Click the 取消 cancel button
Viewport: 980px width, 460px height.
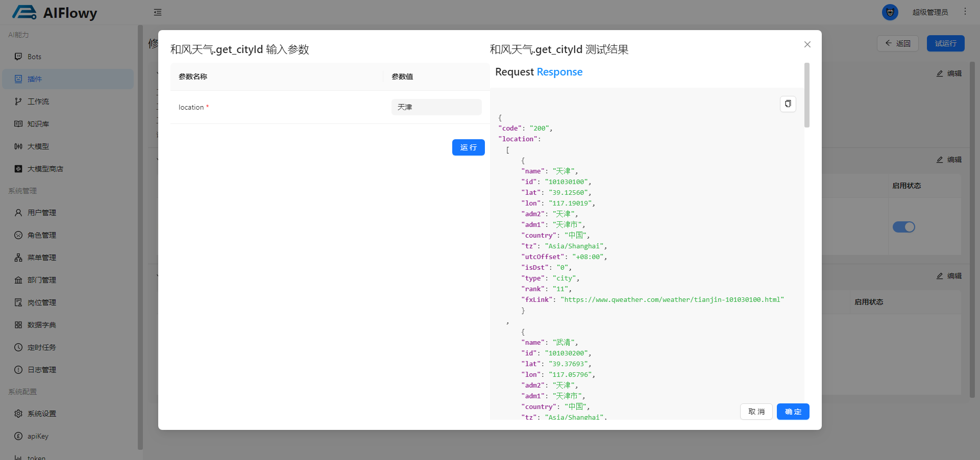click(x=756, y=412)
